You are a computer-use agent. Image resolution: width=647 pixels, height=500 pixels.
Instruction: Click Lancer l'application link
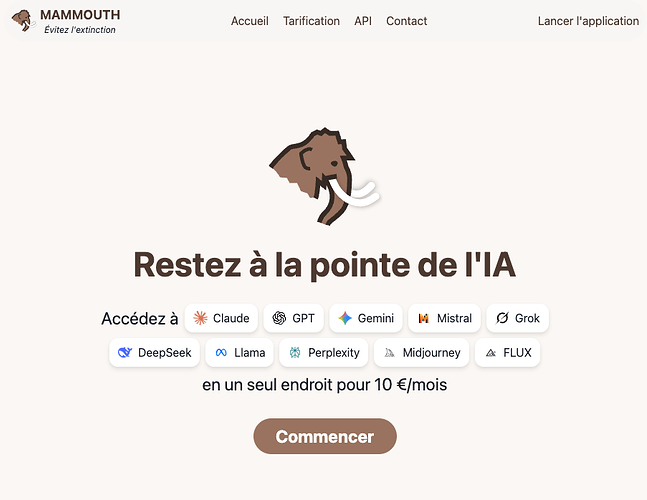[x=588, y=21]
